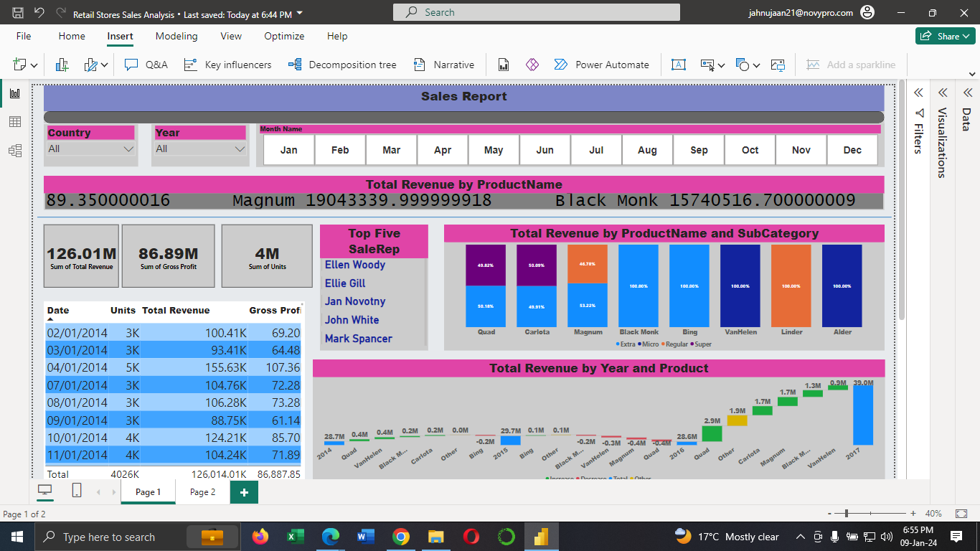980x551 pixels.
Task: Switch to Page 2 tab
Action: tap(202, 492)
